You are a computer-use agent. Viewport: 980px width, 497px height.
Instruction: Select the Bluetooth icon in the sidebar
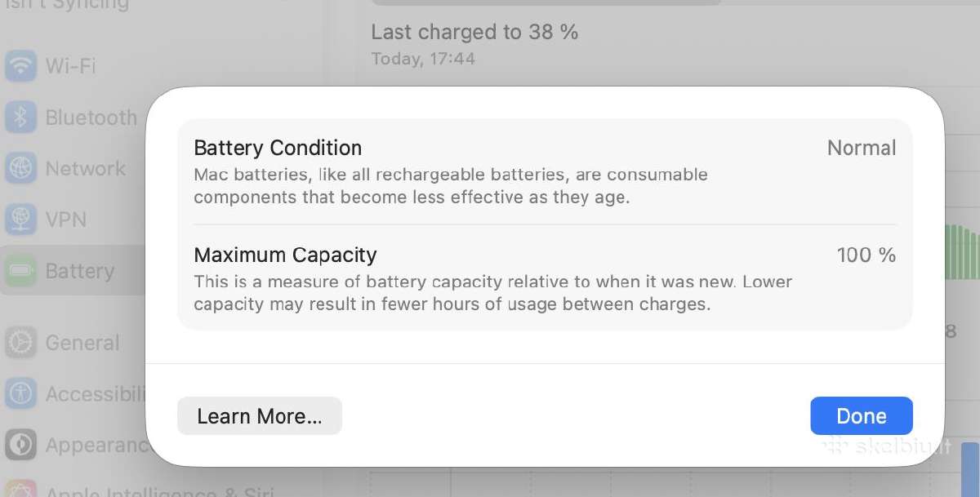[x=20, y=118]
